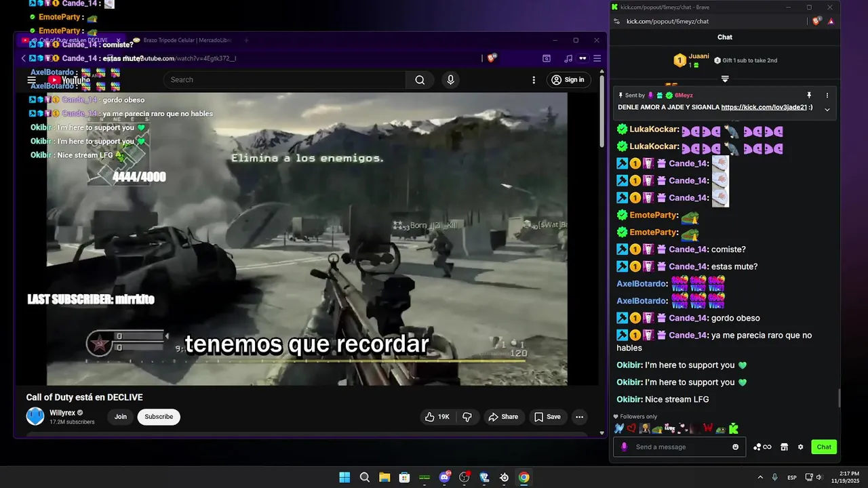Screen dimensions: 868x488
Task: Open more actions menu below video
Action: [x=579, y=417]
